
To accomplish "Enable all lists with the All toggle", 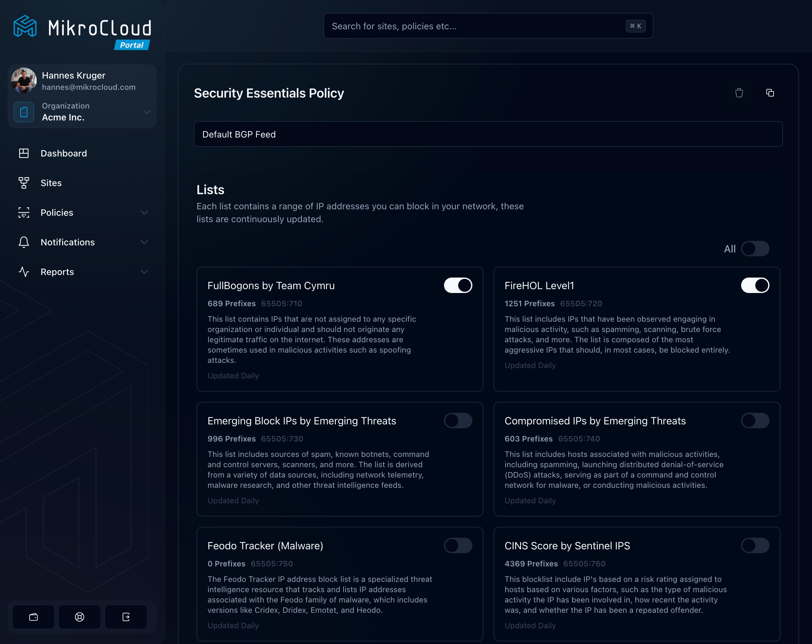I will [755, 249].
